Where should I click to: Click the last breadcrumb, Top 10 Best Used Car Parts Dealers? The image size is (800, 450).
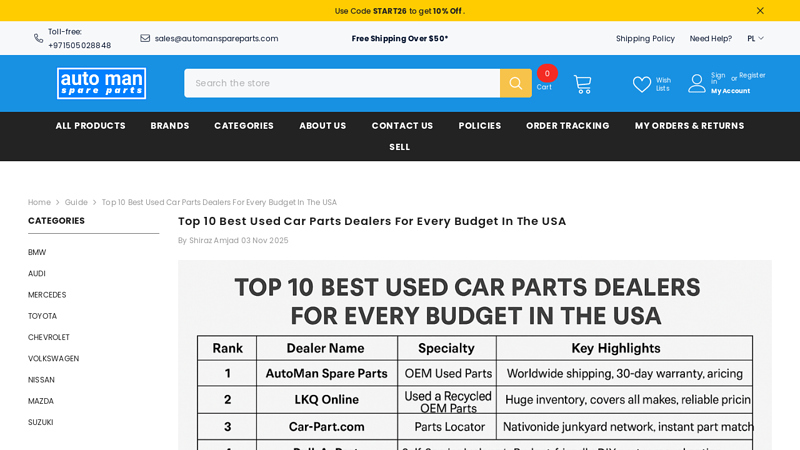(x=219, y=202)
